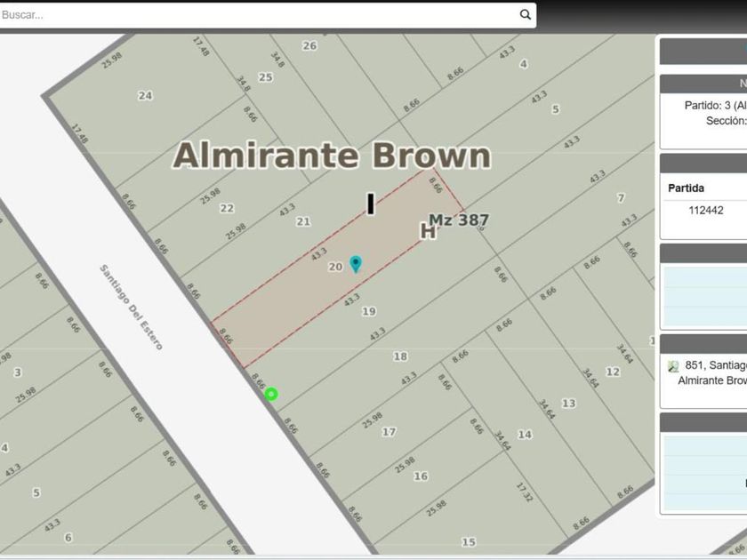Screen dimensions: 747x560
Task: Select parcel number 22 on the map
Action: (227, 208)
